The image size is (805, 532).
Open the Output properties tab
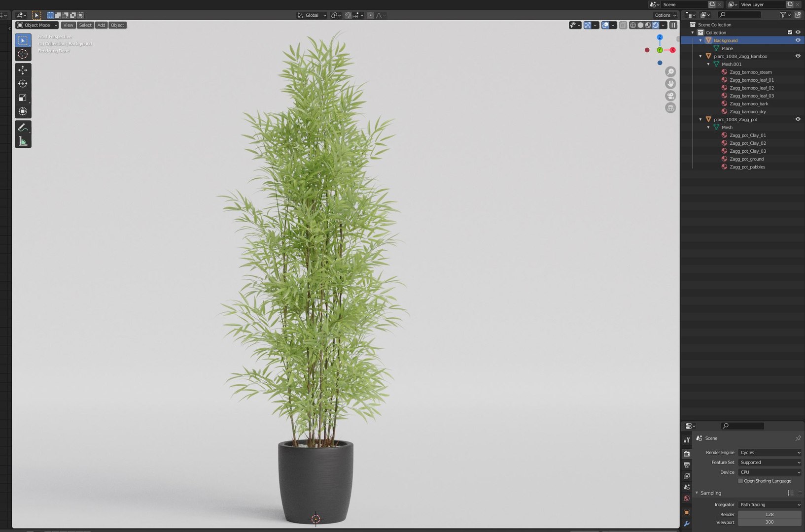click(687, 465)
